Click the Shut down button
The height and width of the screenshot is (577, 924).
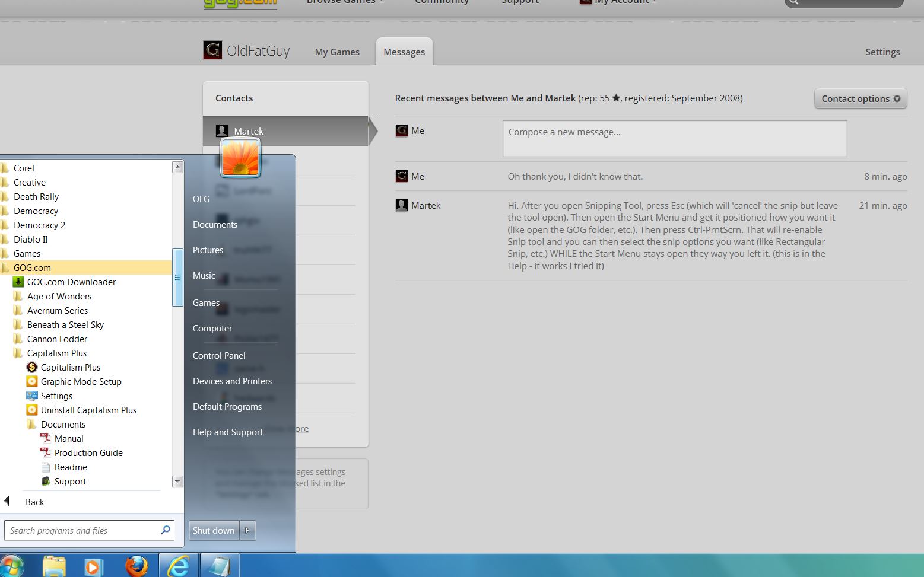214,531
